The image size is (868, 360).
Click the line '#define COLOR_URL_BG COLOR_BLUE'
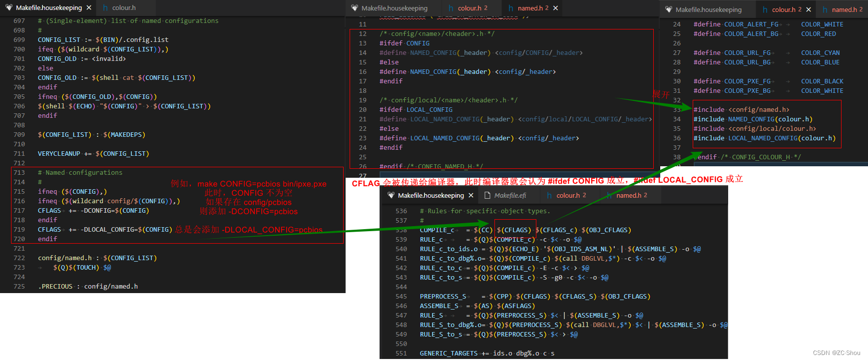pyautogui.click(x=767, y=62)
